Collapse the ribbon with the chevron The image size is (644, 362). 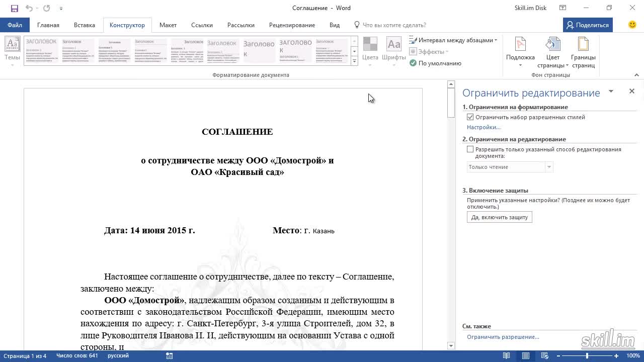click(x=636, y=75)
